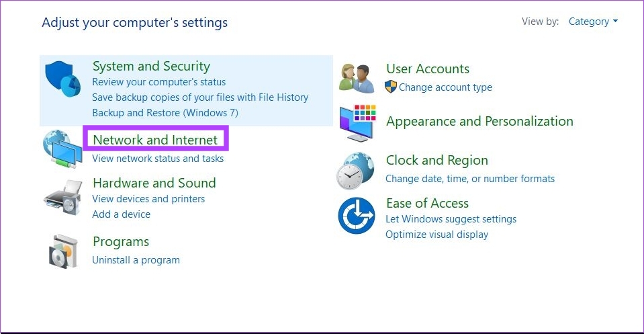The image size is (644, 334).
Task: Click the Programs disc box icon
Action: (63, 251)
